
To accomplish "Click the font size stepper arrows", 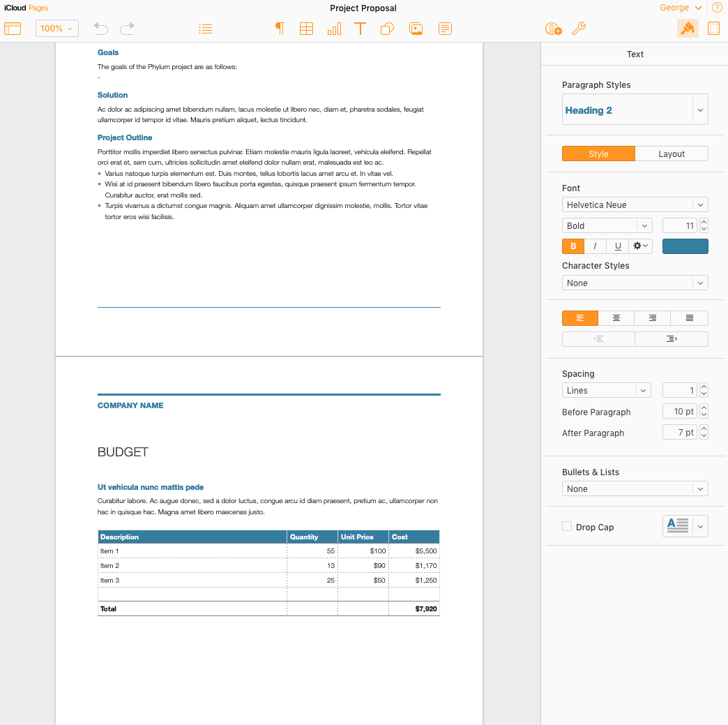I will coord(704,226).
